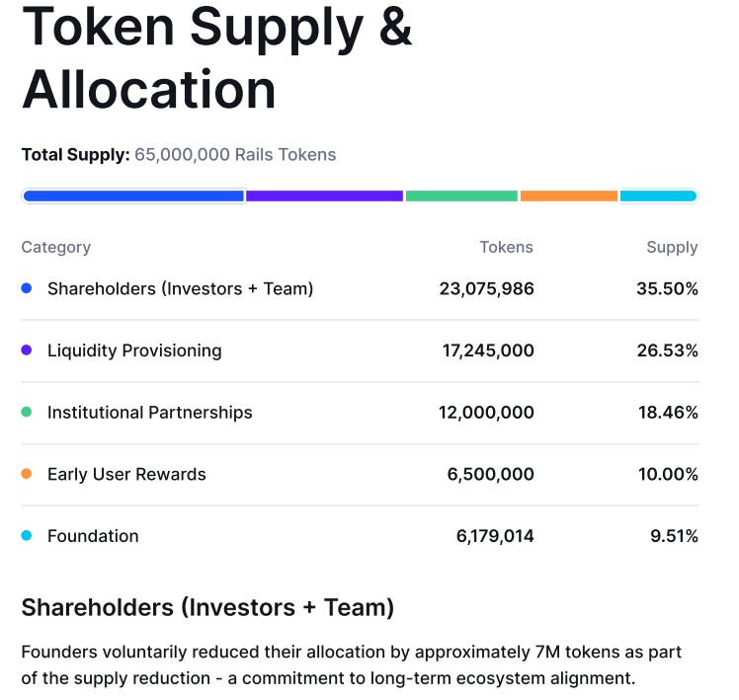This screenshot has width=739, height=700.
Task: Click the Early User Rewards label
Action: [126, 474]
